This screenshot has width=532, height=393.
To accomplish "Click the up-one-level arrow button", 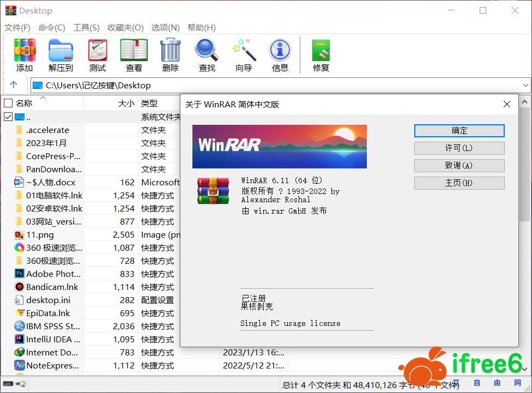I will point(14,85).
